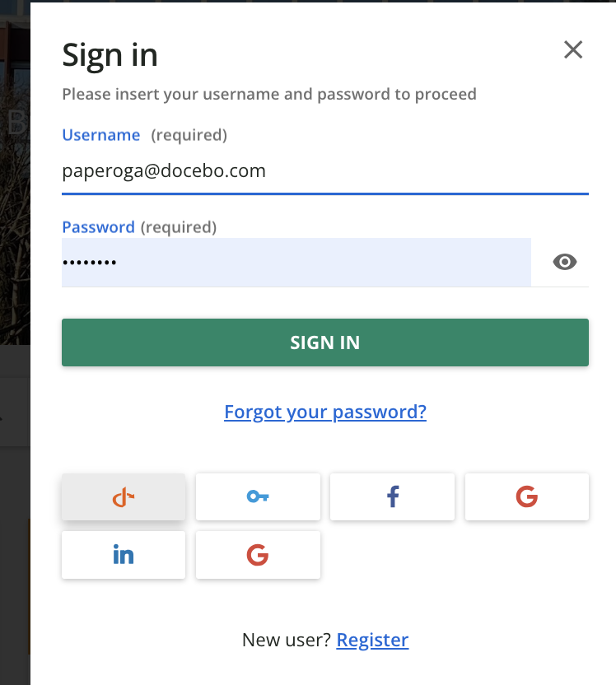
Task: Click the blue Password label
Action: 99,226
